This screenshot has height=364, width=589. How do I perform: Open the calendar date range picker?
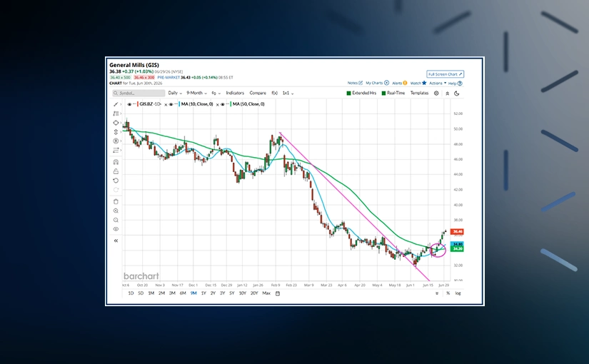(278, 293)
